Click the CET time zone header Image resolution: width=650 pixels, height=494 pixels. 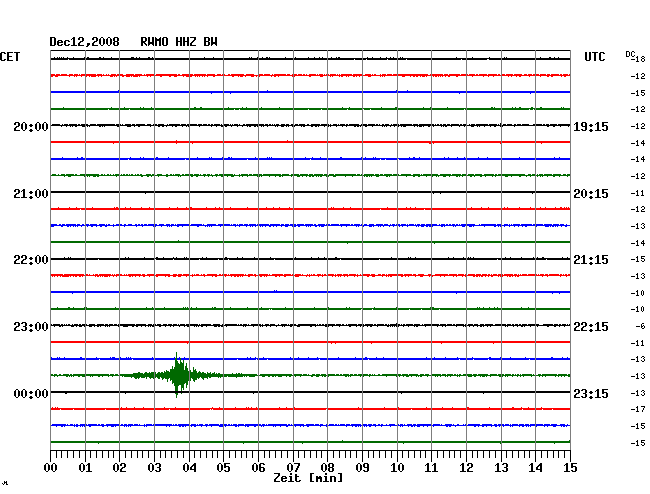tap(10, 57)
